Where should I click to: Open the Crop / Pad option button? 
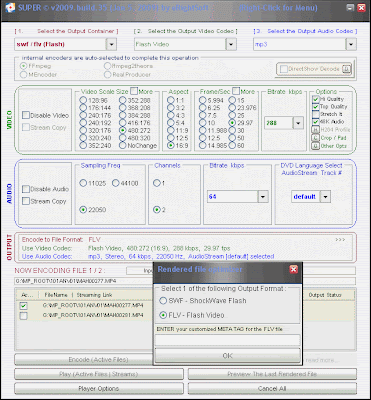pyautogui.click(x=315, y=138)
